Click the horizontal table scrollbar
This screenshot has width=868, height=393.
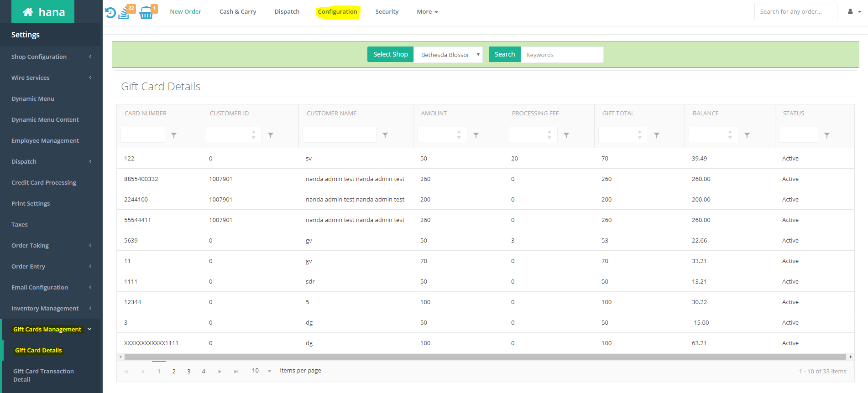click(485, 357)
